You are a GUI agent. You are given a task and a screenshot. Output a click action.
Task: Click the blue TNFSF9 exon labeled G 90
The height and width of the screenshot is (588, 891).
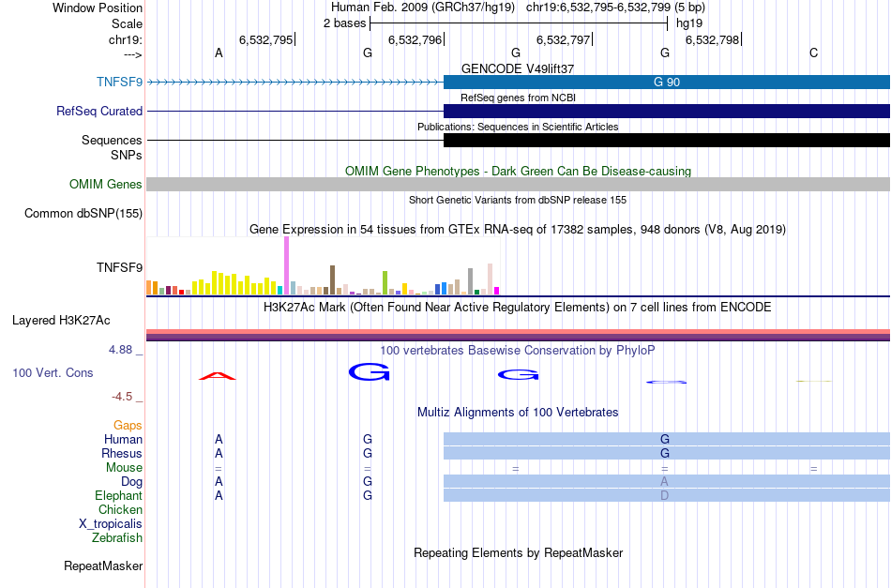pyautogui.click(x=667, y=82)
